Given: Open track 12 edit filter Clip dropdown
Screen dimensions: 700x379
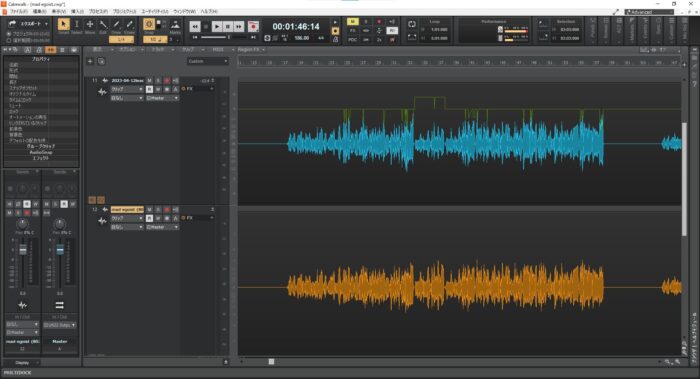Looking at the screenshot, I should 127,218.
